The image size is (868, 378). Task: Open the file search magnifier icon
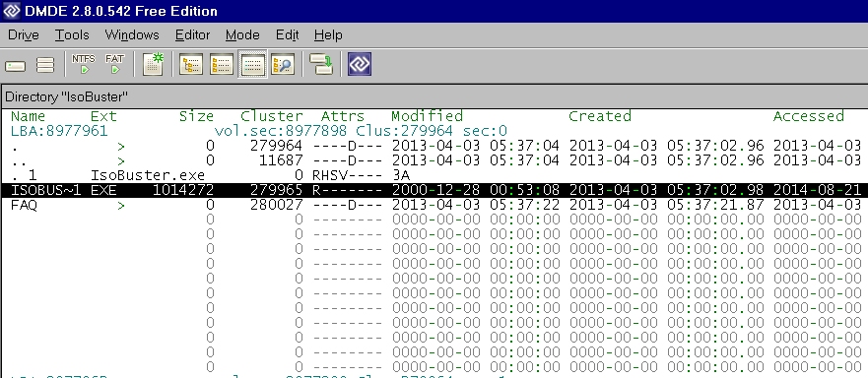pos(283,64)
